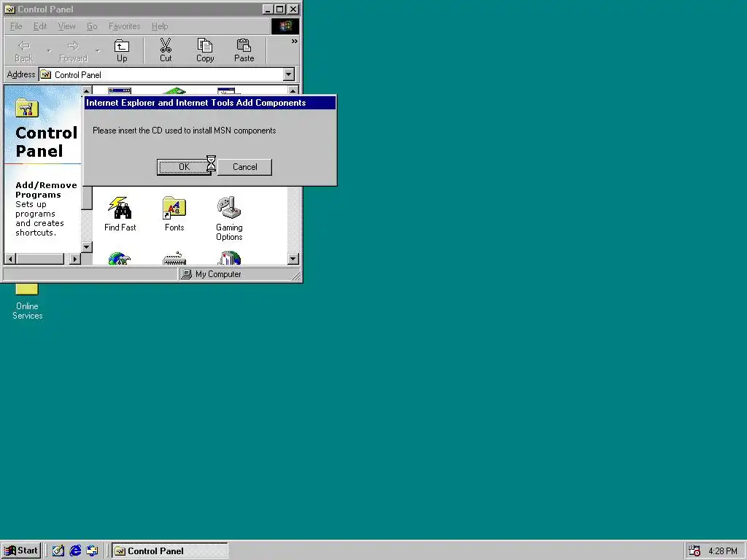Click the window resize grip corner

(296, 276)
